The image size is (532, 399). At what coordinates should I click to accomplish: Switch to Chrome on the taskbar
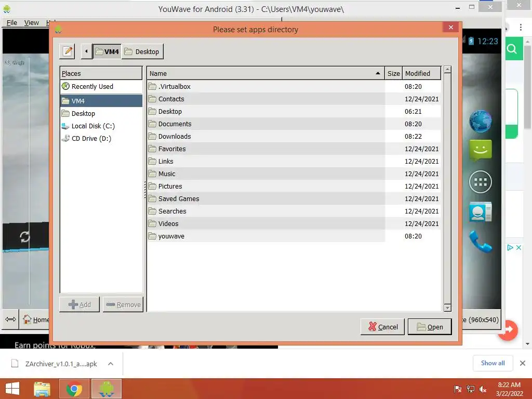tap(74, 389)
